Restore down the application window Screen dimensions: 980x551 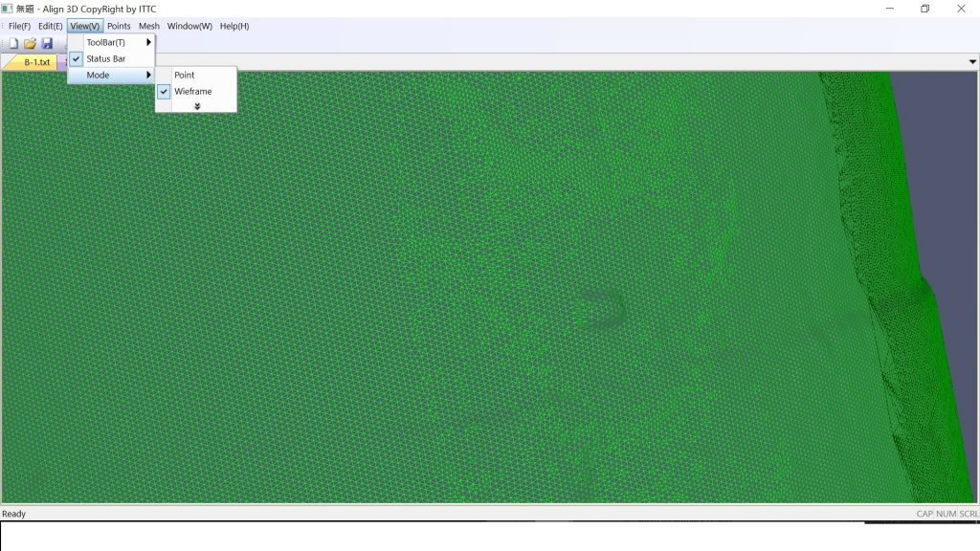point(925,9)
